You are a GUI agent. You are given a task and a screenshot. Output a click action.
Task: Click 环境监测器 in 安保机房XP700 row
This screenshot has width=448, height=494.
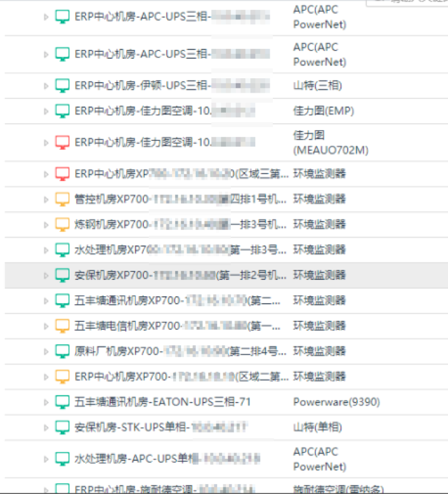pos(320,275)
